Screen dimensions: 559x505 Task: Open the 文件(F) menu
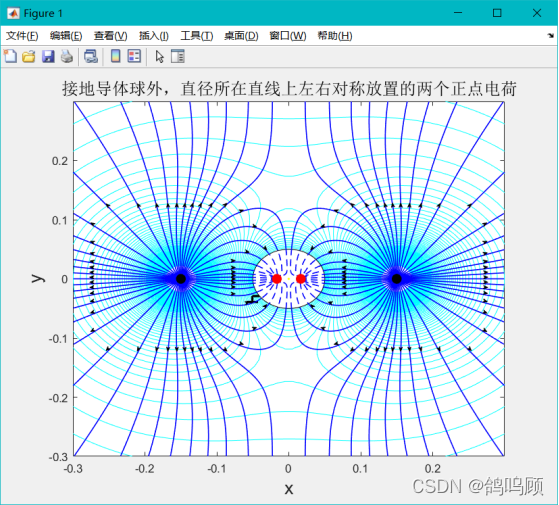click(x=22, y=36)
